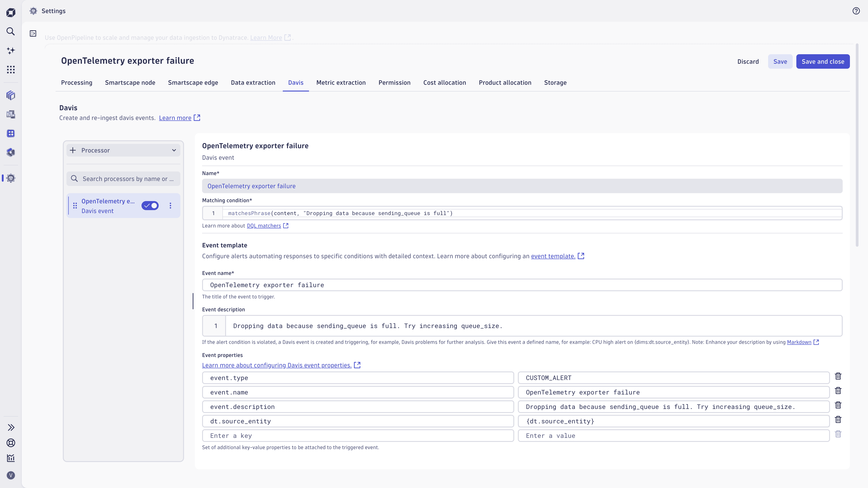Delete the event.type property row
The image size is (868, 488).
tap(838, 376)
